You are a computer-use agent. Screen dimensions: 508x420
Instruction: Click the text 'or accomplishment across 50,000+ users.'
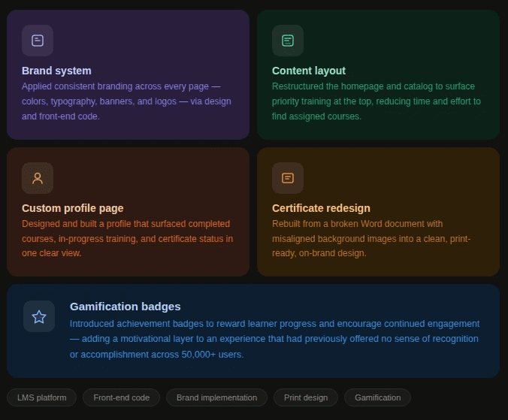tap(157, 355)
